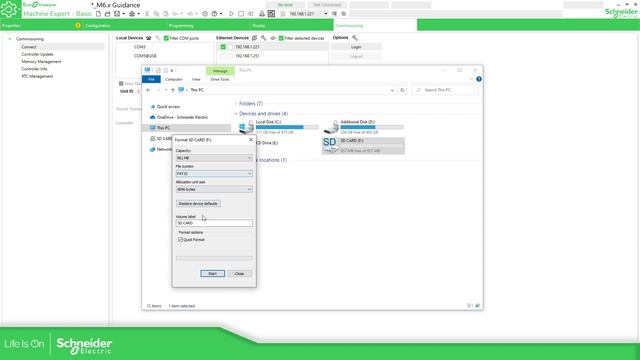Click the Copy icon in toolbar
The image size is (640, 360).
[156, 14]
